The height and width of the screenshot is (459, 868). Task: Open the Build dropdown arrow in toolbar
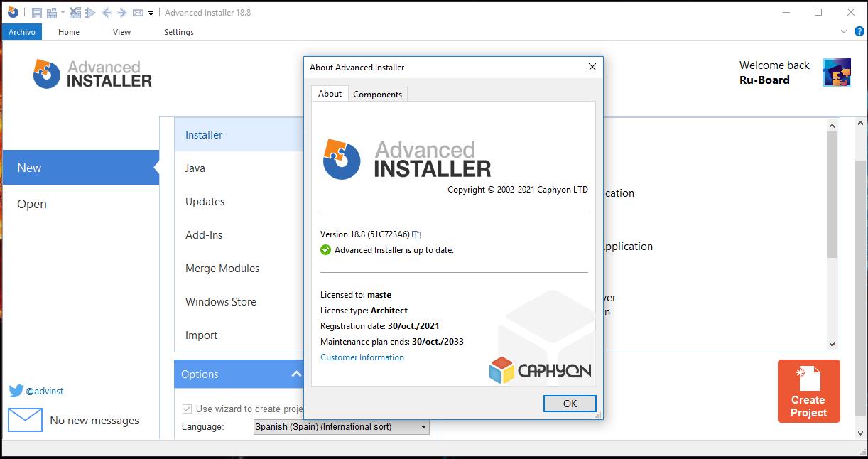pos(63,13)
